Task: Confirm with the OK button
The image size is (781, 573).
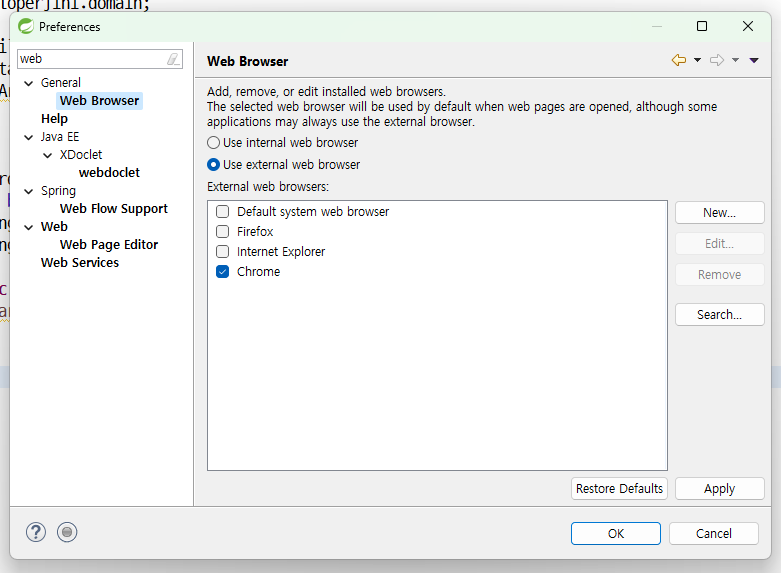Action: (616, 534)
